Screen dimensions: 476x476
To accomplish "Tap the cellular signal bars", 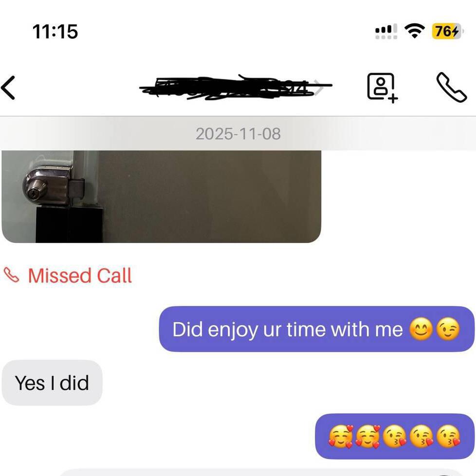I will [x=386, y=31].
